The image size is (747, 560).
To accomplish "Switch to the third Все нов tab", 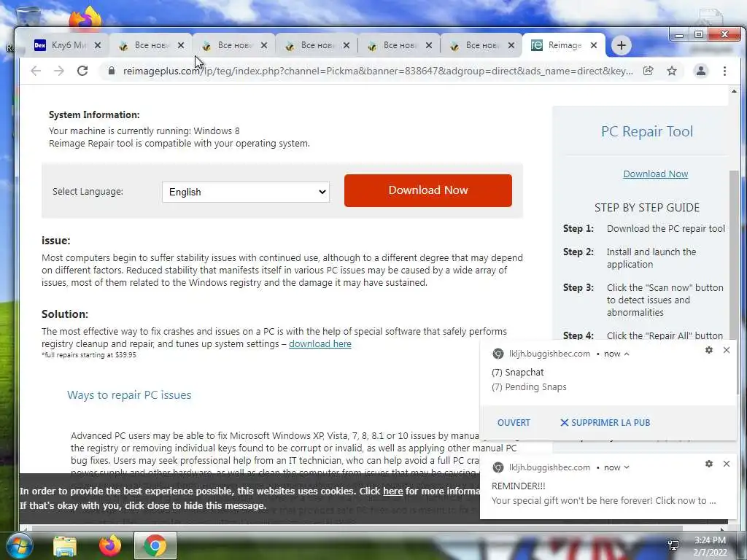I will pos(317,45).
